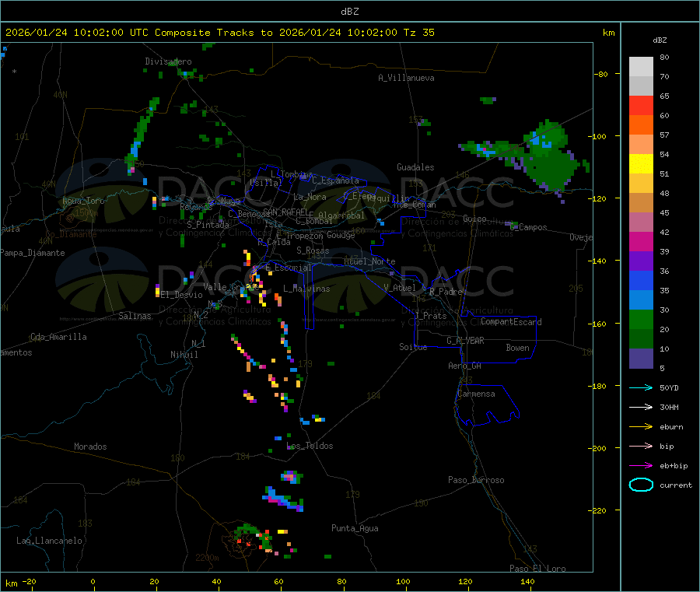Click the El_Desvio location label
Image resolution: width=700 pixels, height=592 pixels.
tap(181, 295)
